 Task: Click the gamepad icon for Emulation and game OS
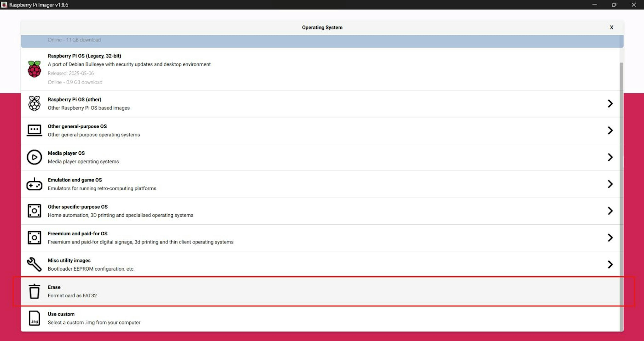click(34, 184)
